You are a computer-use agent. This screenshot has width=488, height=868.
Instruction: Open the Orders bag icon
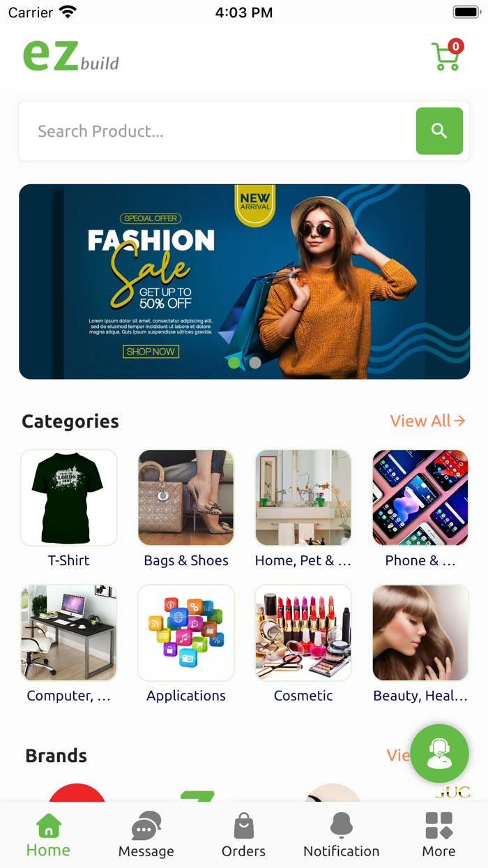[244, 826]
